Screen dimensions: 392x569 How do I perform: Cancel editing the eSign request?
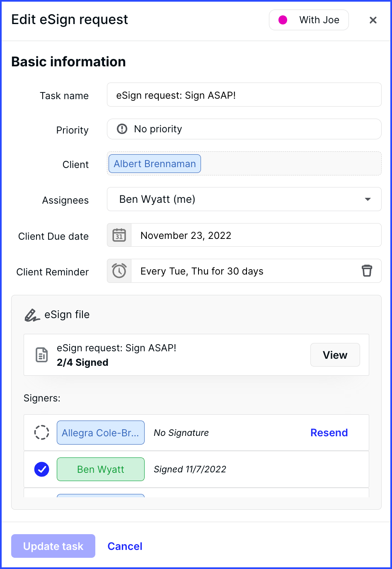(x=125, y=546)
